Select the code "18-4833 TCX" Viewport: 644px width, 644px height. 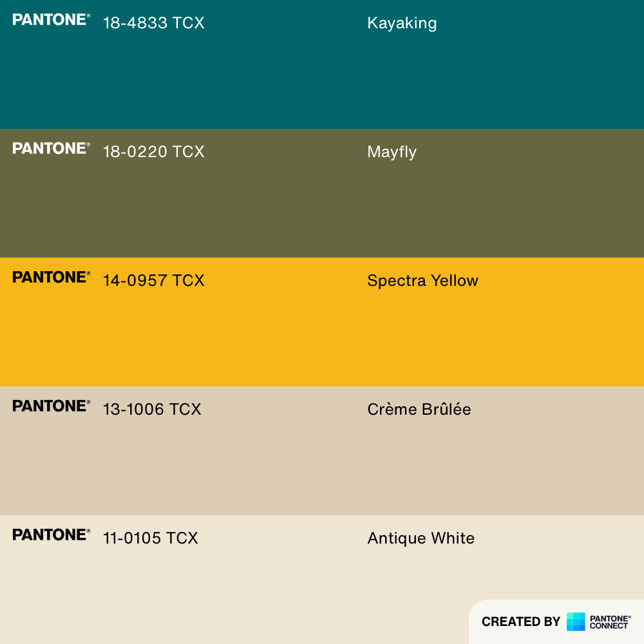pos(154,23)
